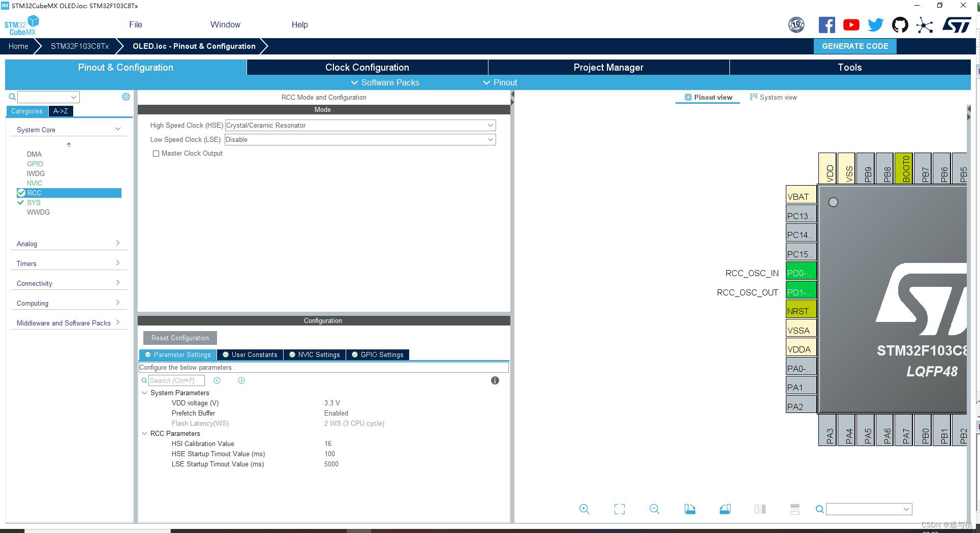
Task: Open the YouTube channel icon
Action: (851, 25)
